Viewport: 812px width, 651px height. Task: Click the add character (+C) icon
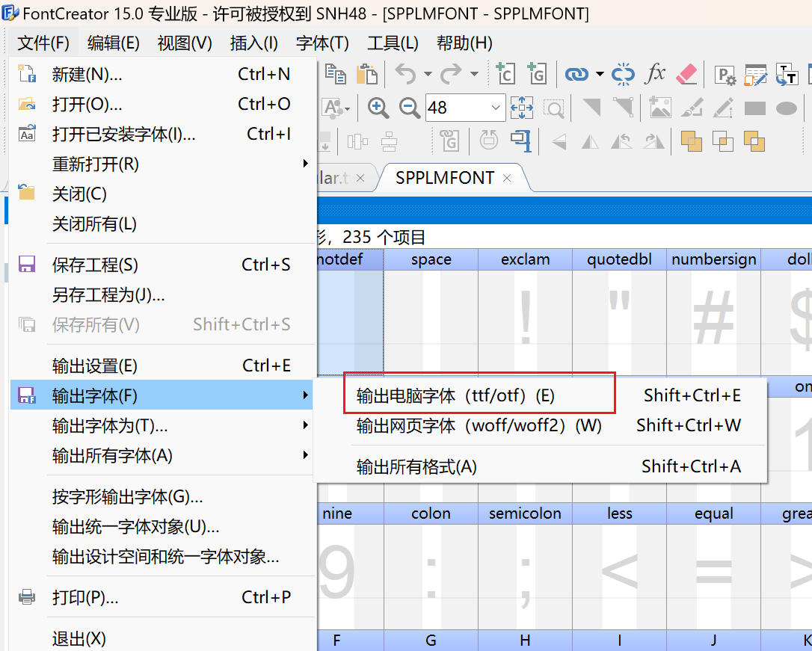(x=505, y=74)
